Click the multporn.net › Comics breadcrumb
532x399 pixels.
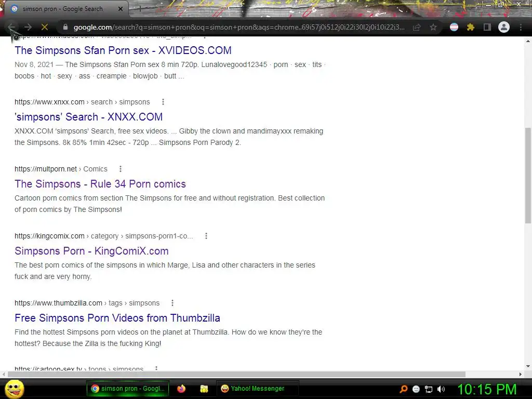(x=61, y=169)
